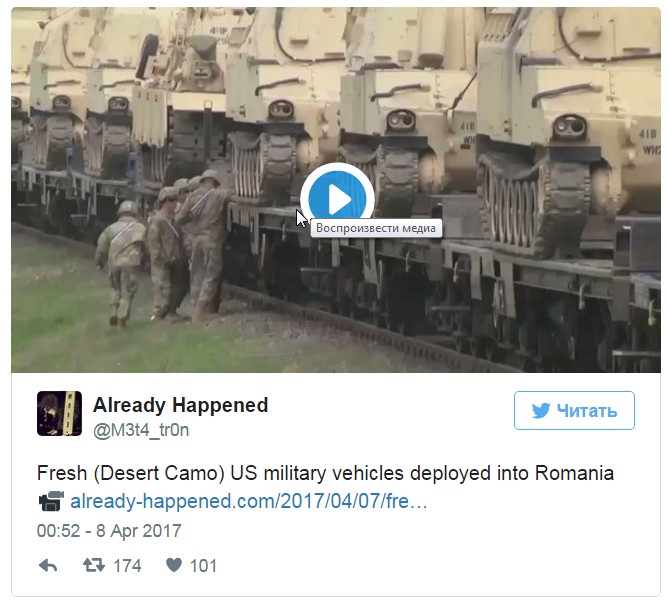Click the video camera emoji icon

click(51, 501)
